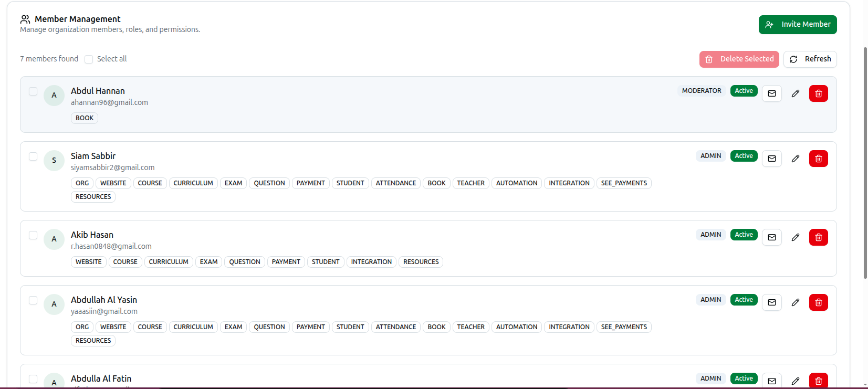868x389 pixels.
Task: Open edit pencil for Siam Sabbir
Action: point(796,159)
